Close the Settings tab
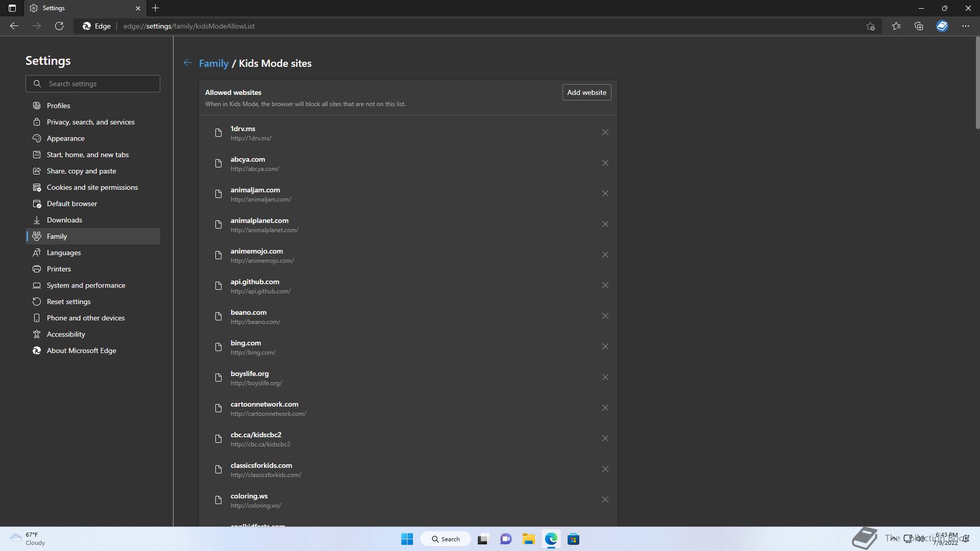 138,8
